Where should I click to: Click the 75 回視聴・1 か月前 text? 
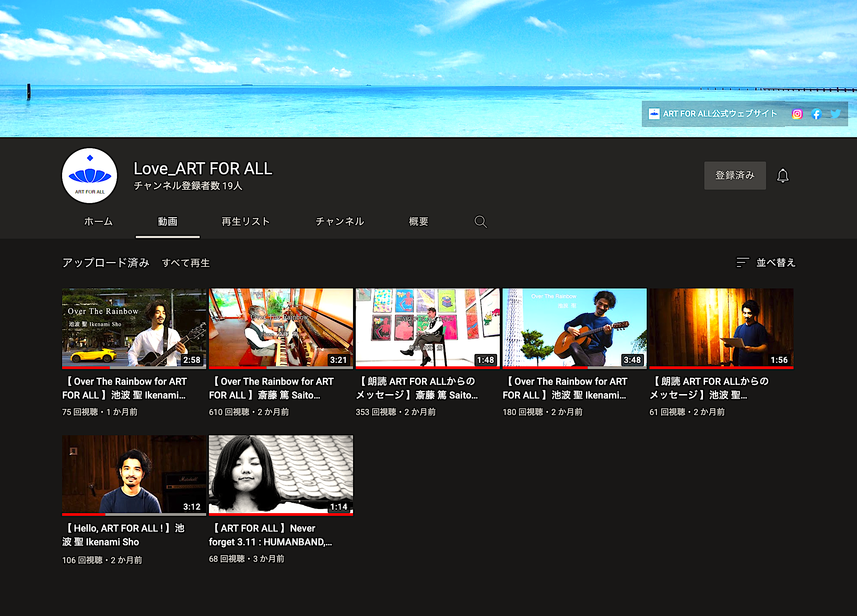tap(100, 412)
